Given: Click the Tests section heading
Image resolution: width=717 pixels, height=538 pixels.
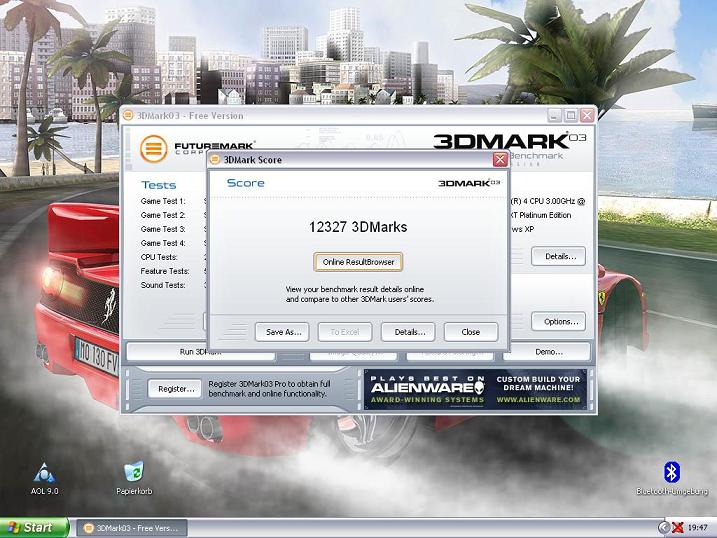Looking at the screenshot, I should 159,185.
